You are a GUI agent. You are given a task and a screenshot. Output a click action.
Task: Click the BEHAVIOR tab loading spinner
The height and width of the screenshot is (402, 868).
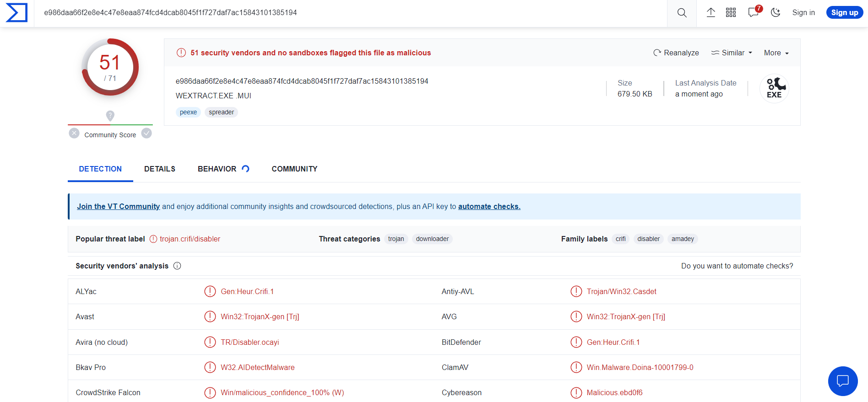click(x=245, y=169)
